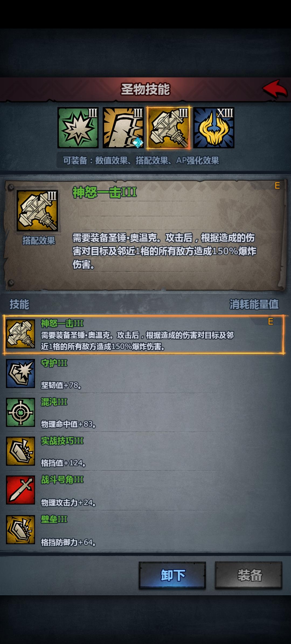Select the 物理命中值+83 skill row
Image resolution: width=291 pixels, height=644 pixels.
coord(144,413)
